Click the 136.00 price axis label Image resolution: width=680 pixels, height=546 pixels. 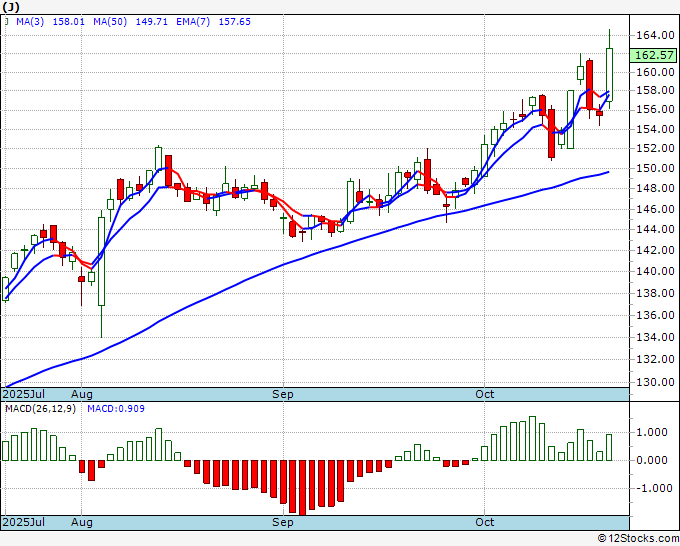tap(655, 315)
